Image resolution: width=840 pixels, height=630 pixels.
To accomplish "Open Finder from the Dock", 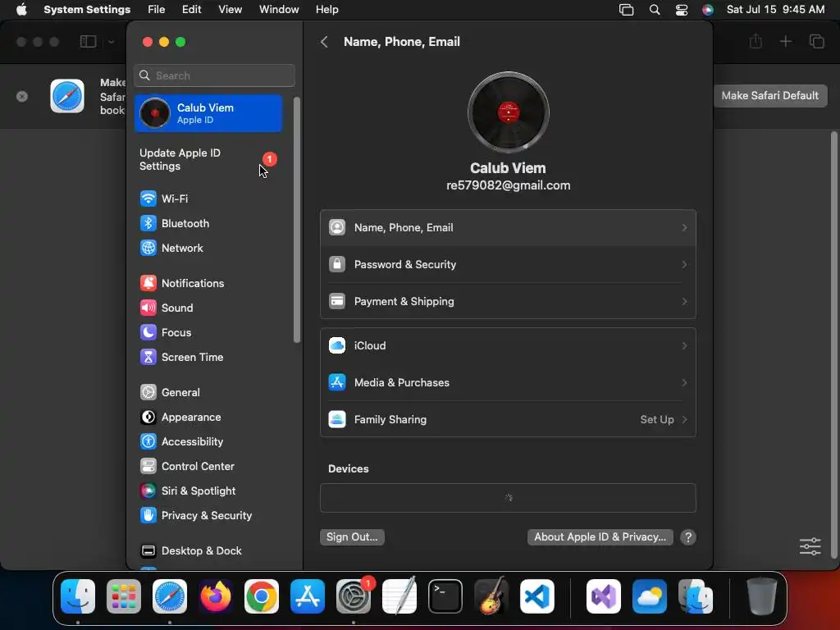I will [x=78, y=596].
